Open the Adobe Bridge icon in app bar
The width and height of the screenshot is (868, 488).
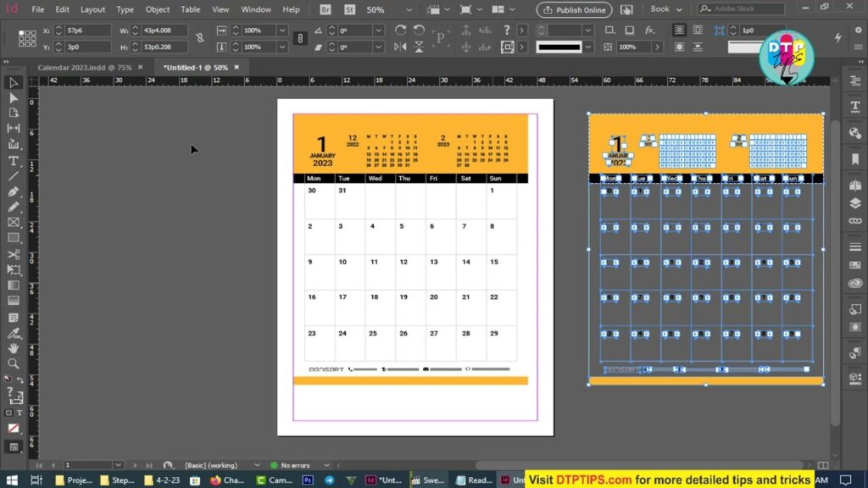tap(325, 9)
